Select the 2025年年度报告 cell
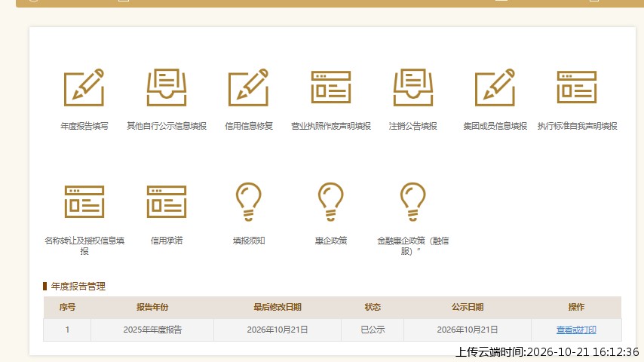This screenshot has width=644, height=362. pos(152,330)
